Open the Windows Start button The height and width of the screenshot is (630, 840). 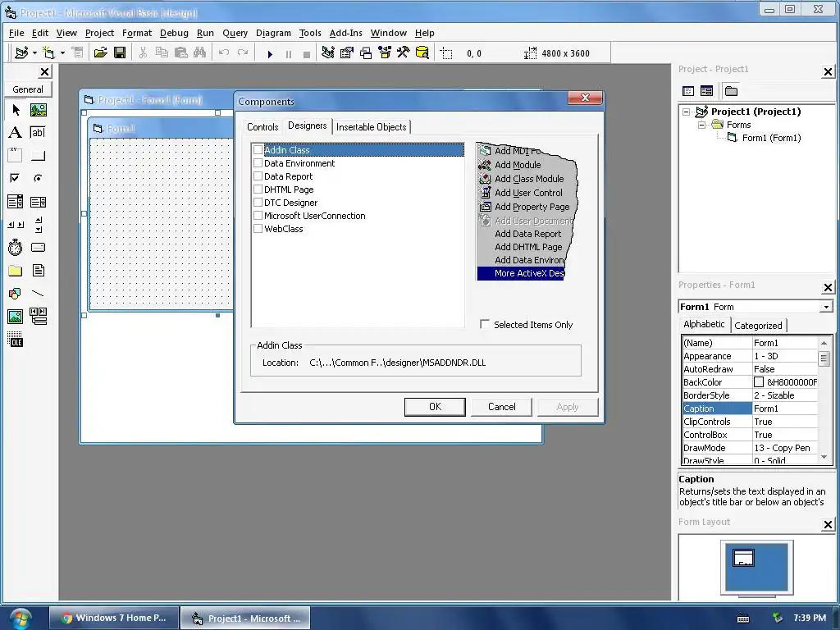coord(20,619)
